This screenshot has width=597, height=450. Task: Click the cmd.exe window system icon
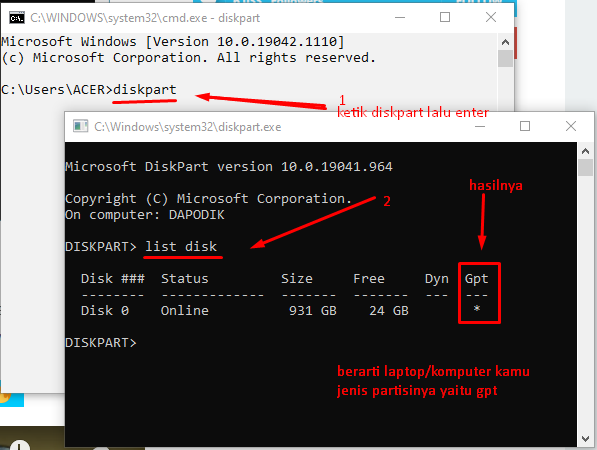pos(17,18)
